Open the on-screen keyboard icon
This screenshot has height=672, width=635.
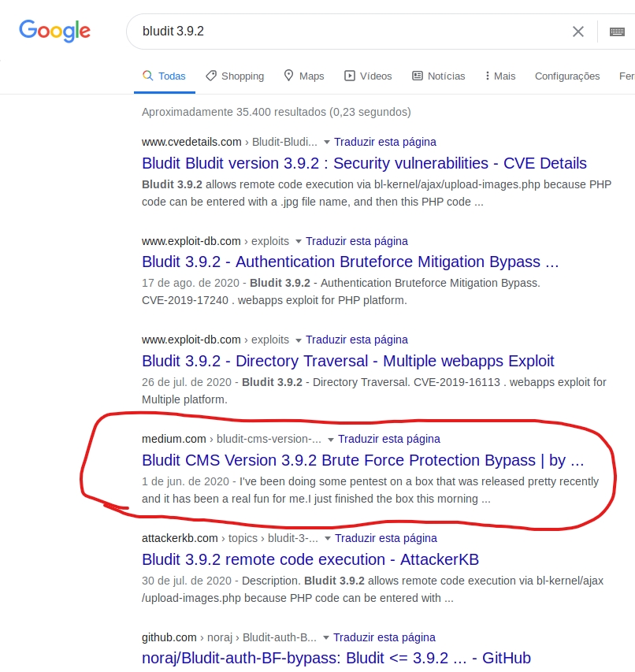coord(617,32)
